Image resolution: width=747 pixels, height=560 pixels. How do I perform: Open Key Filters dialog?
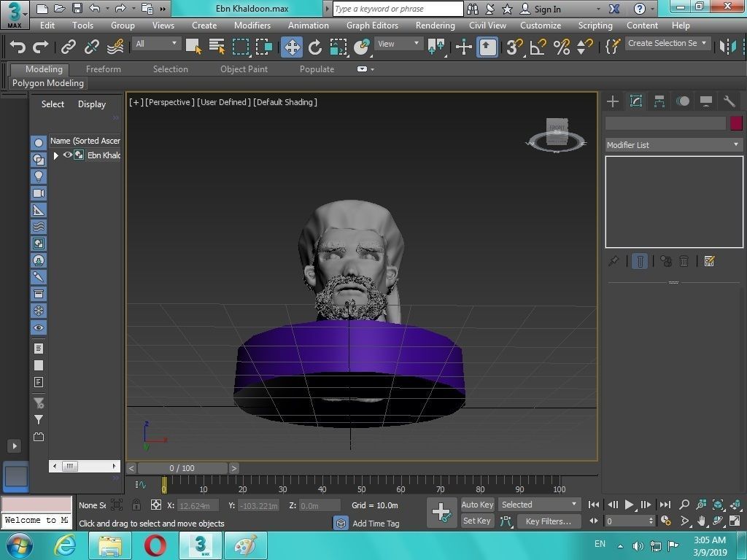(x=549, y=521)
